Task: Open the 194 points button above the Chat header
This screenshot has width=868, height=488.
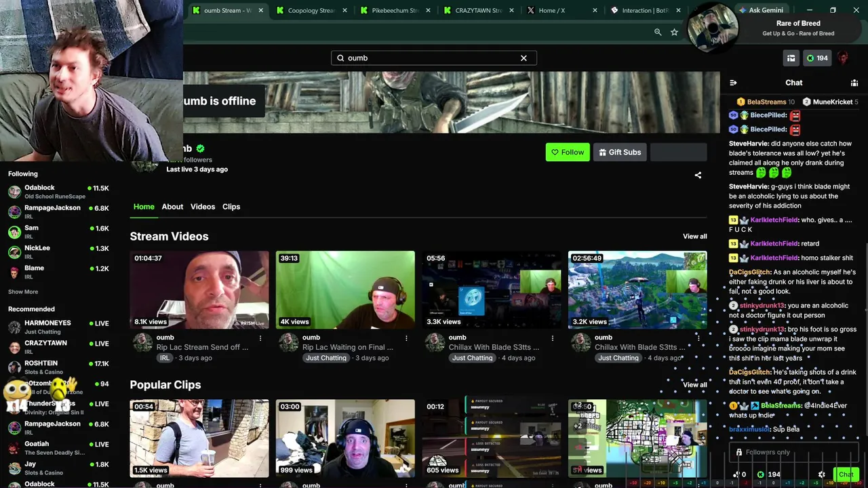Action: coord(817,58)
